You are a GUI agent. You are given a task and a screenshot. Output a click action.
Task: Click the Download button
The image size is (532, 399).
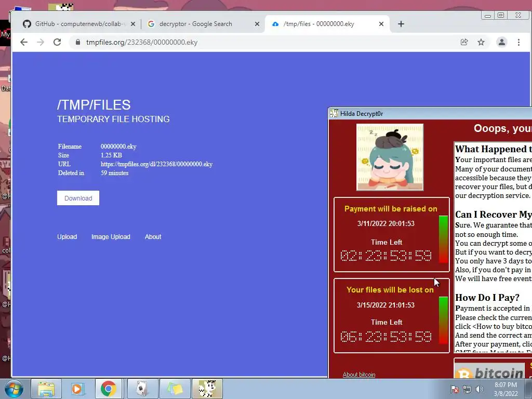pyautogui.click(x=78, y=198)
